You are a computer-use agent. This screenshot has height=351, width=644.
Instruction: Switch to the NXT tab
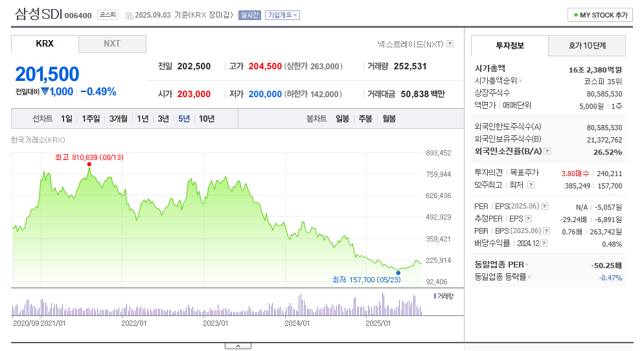click(112, 43)
